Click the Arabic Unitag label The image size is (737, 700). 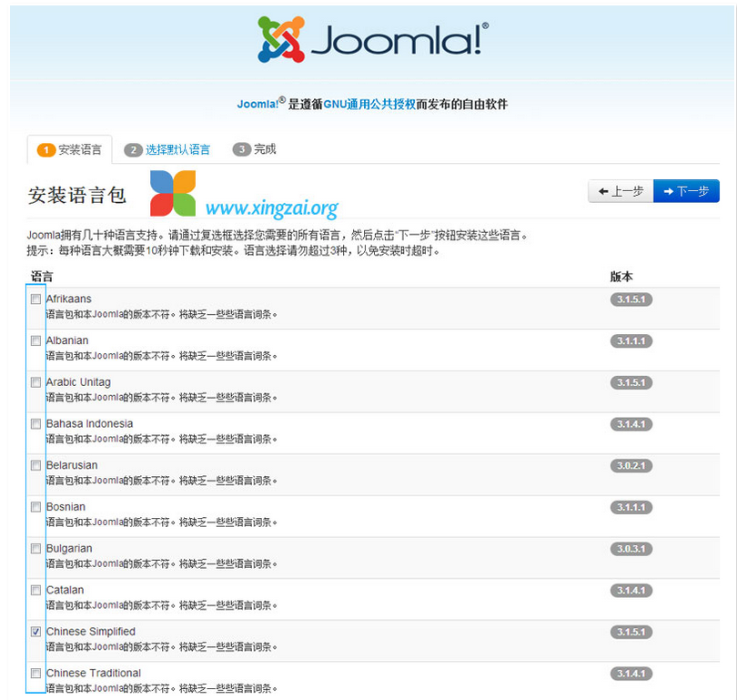click(78, 382)
